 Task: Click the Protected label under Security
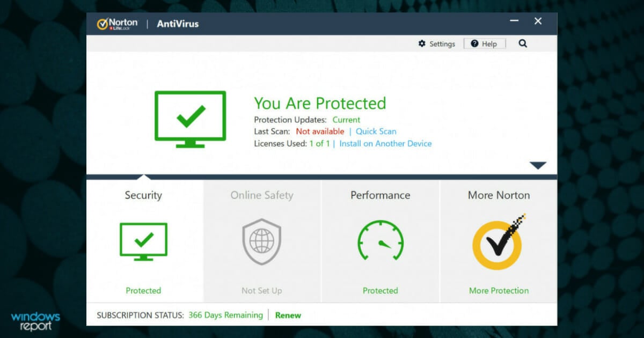143,291
